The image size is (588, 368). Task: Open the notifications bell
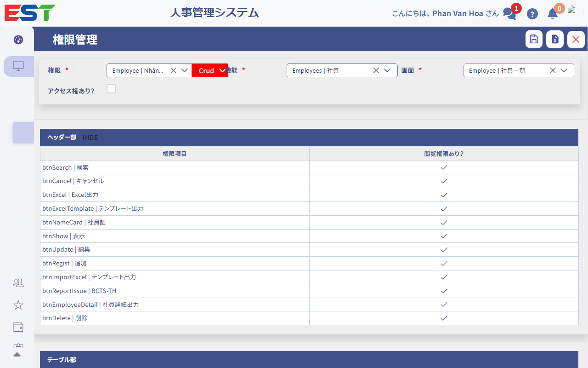click(553, 14)
